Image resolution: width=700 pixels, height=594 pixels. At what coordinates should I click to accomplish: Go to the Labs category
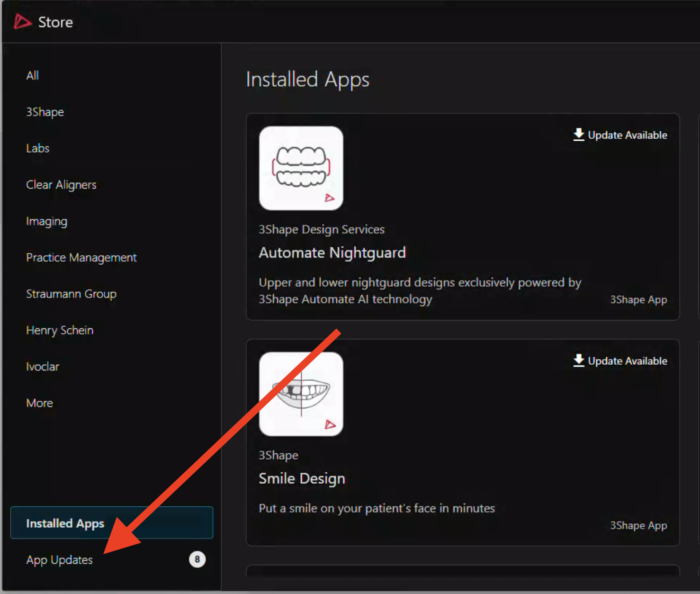tap(38, 148)
